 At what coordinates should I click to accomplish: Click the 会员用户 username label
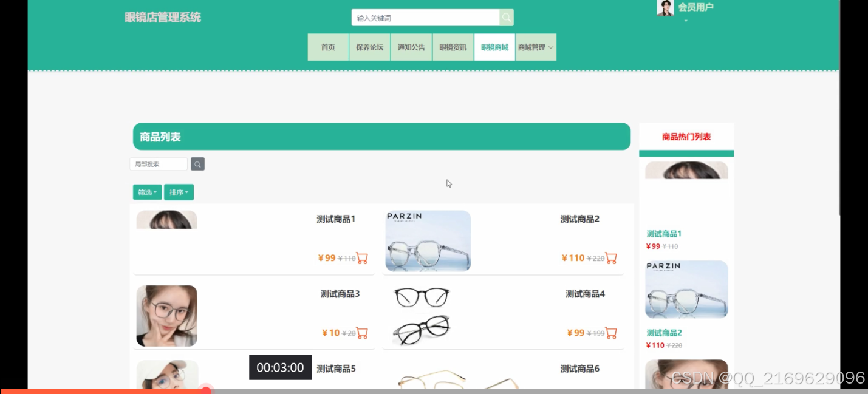pyautogui.click(x=695, y=7)
